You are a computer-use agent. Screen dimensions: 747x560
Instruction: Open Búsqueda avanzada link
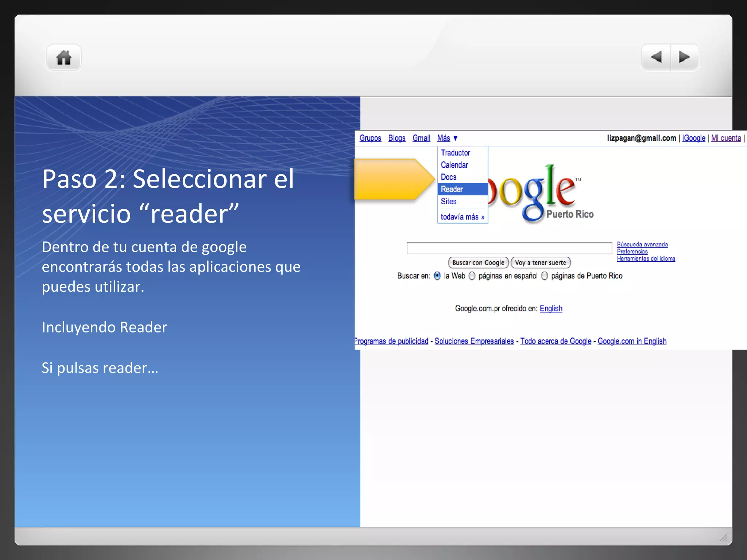click(x=642, y=245)
